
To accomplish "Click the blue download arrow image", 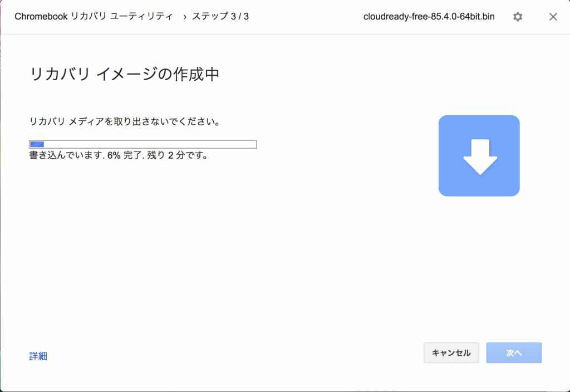I will tap(479, 156).
